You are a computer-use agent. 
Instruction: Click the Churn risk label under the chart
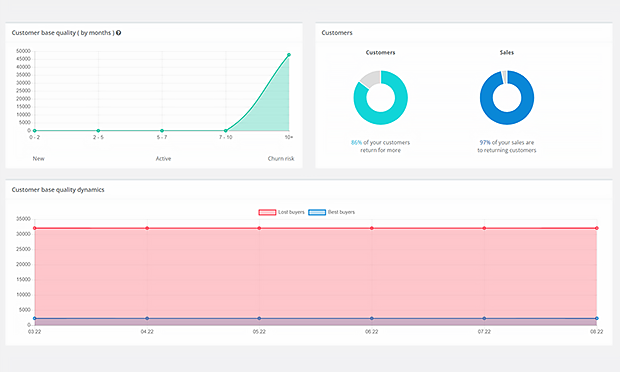coord(281,159)
